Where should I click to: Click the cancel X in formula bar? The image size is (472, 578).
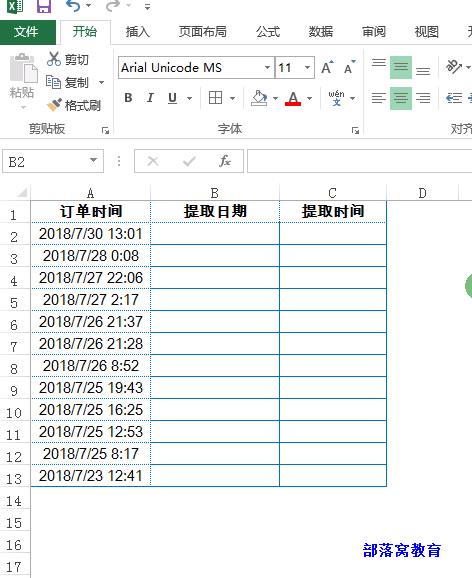tap(153, 161)
